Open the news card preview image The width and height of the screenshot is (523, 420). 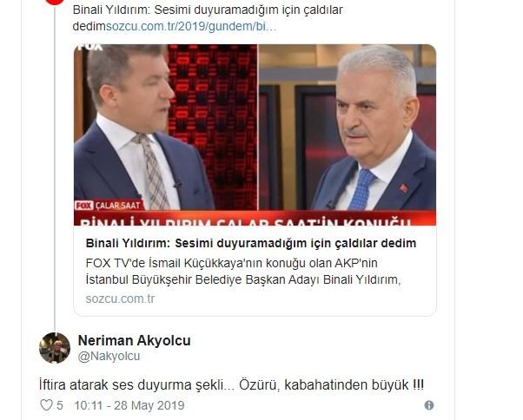point(255,135)
